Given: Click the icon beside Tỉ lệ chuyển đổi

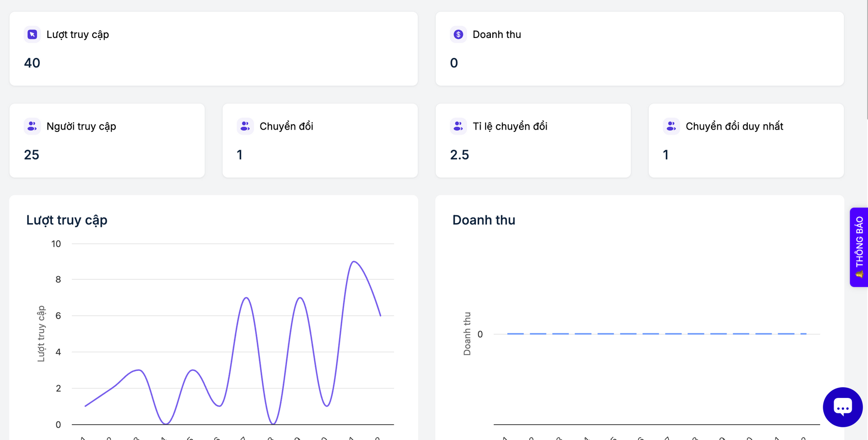Looking at the screenshot, I should (458, 126).
